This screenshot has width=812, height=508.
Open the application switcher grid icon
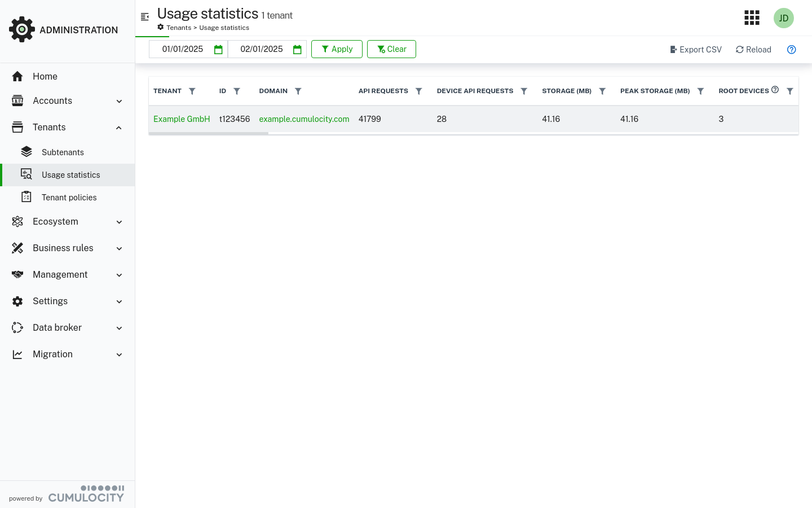click(752, 18)
